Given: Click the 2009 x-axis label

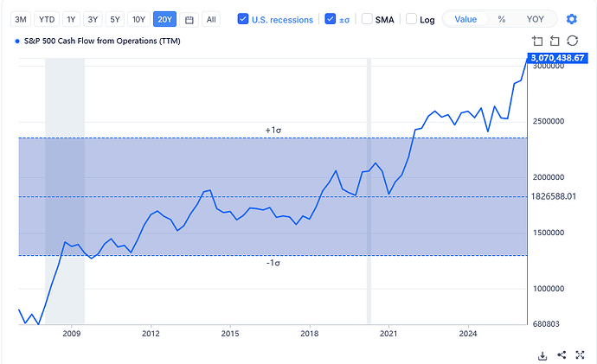Looking at the screenshot, I should tap(72, 334).
